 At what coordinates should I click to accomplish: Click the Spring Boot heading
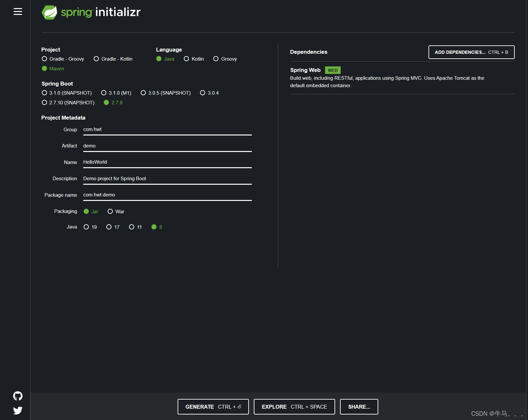[57, 84]
